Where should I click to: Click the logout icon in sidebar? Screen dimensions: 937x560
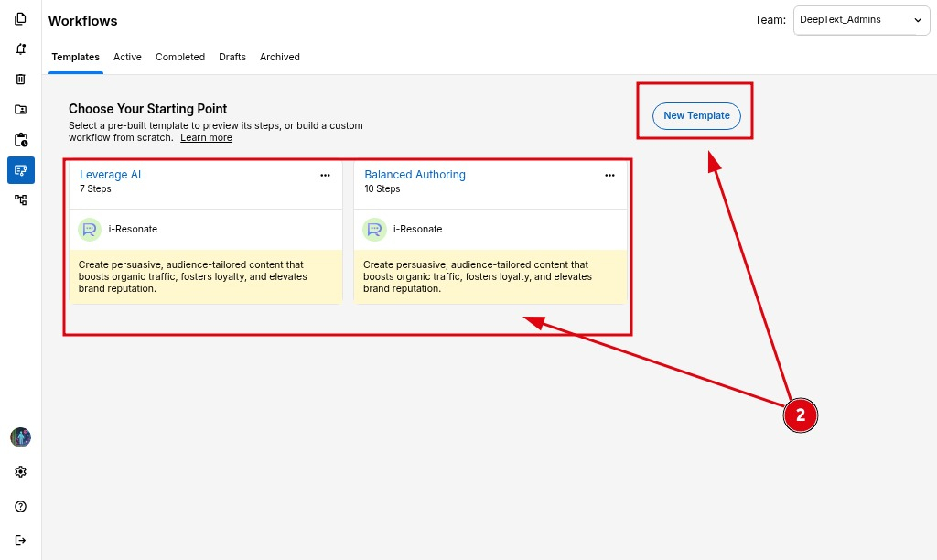tap(20, 540)
